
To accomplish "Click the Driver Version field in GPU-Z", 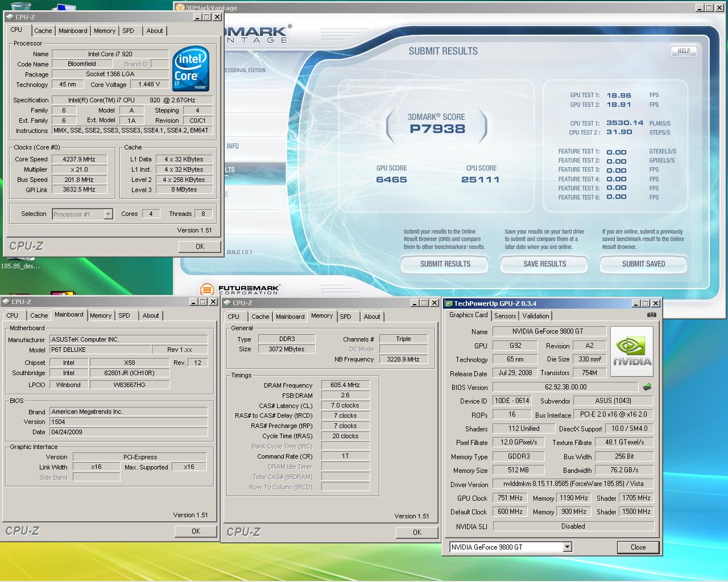I will [x=573, y=484].
